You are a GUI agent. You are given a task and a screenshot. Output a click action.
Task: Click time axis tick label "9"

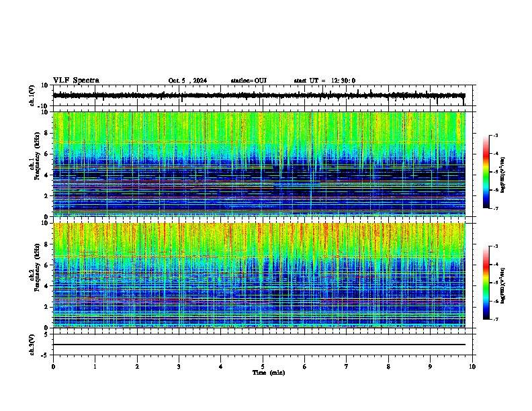click(x=430, y=367)
